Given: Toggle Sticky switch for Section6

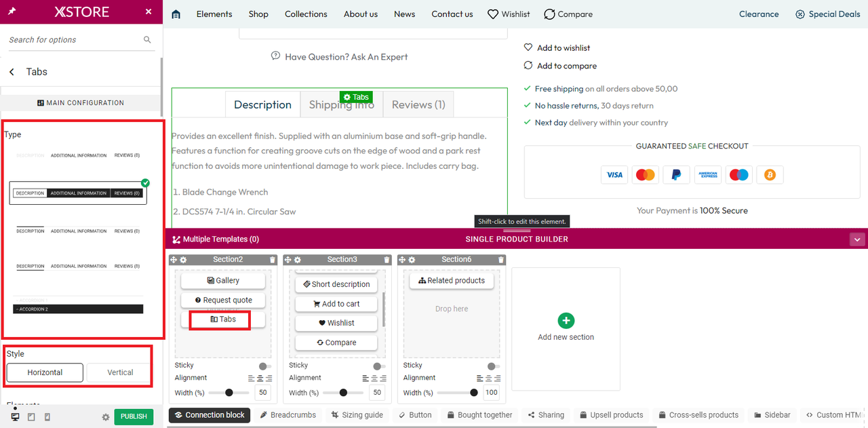Looking at the screenshot, I should pos(494,366).
